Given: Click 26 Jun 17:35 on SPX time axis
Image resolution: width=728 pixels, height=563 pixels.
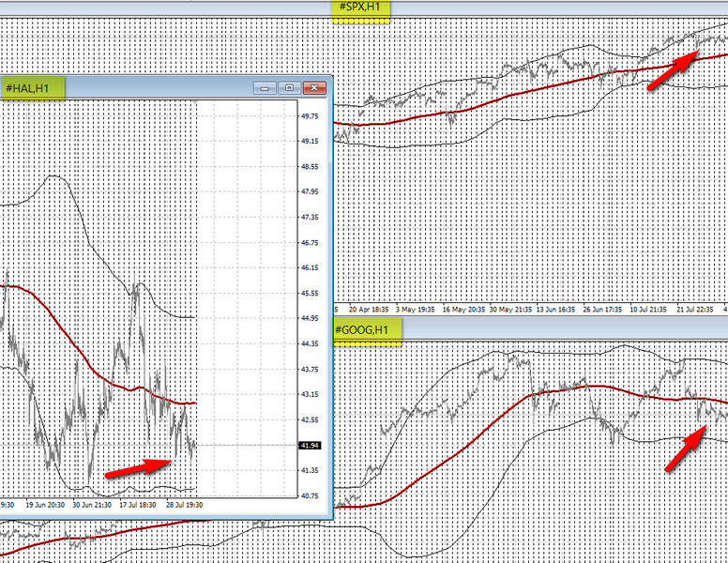Looking at the screenshot, I should pos(602,310).
